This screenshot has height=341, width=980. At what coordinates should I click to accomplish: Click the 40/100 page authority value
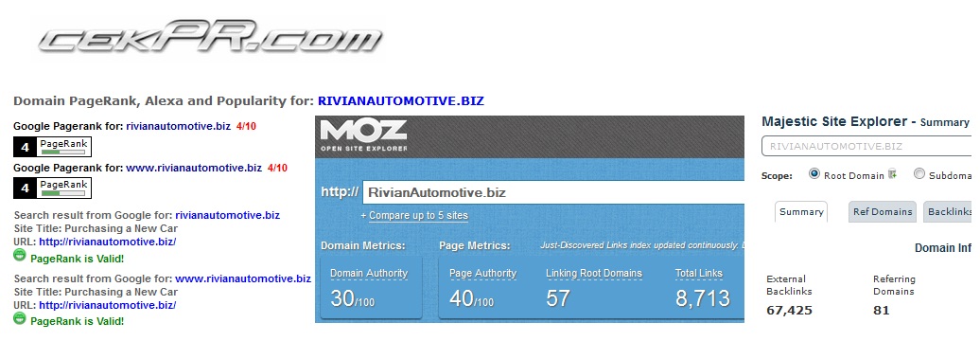(x=471, y=298)
